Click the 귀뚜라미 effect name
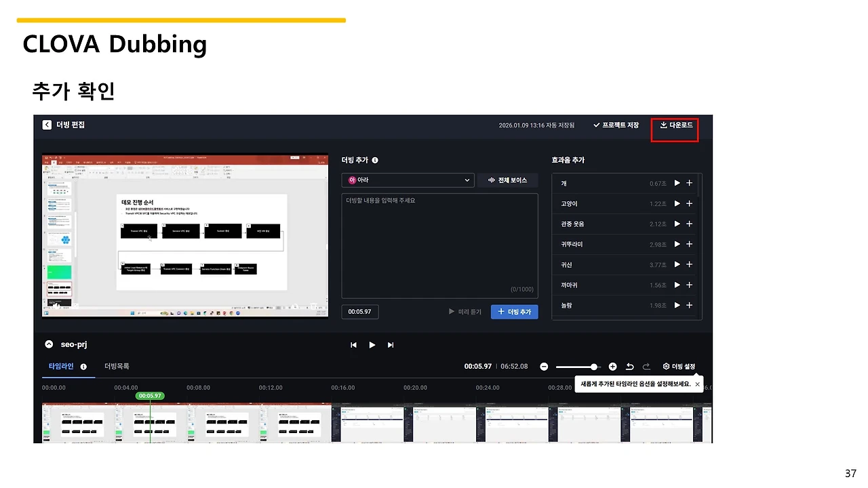Screen dimensions: 868x488 click(572, 244)
